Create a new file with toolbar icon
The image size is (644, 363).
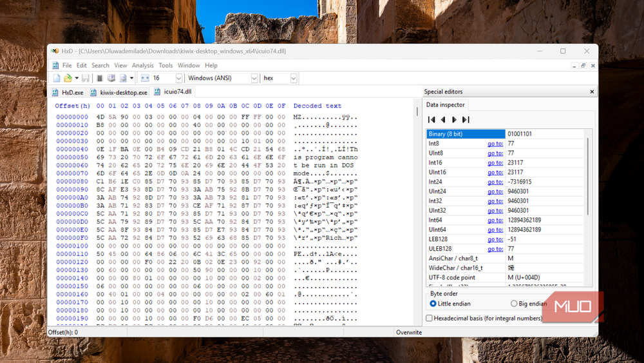pos(57,78)
